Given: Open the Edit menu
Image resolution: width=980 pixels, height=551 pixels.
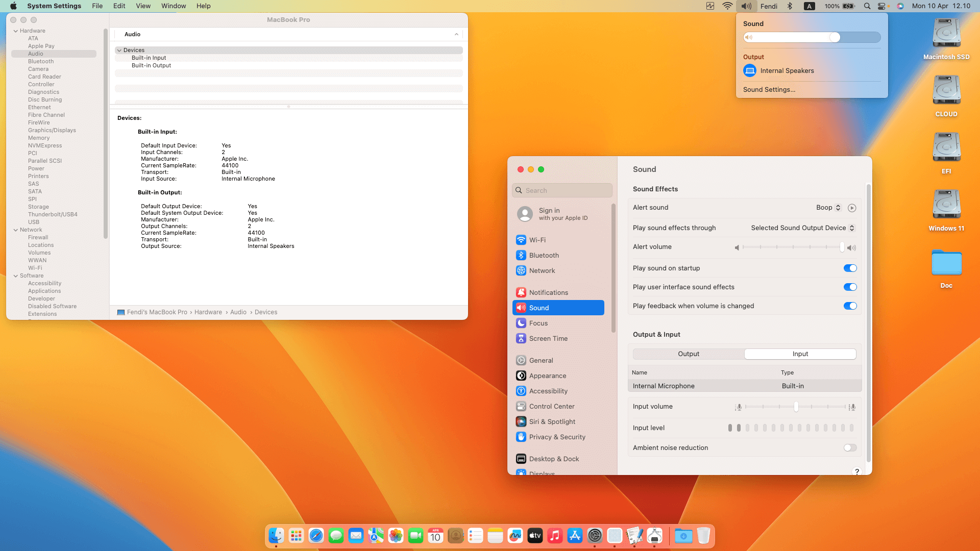Looking at the screenshot, I should pos(119,6).
